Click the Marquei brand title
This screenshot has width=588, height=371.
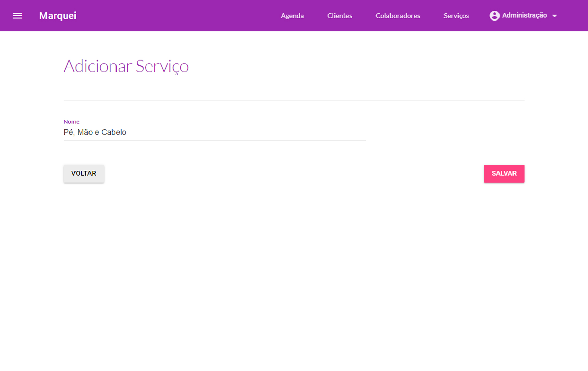pos(58,16)
